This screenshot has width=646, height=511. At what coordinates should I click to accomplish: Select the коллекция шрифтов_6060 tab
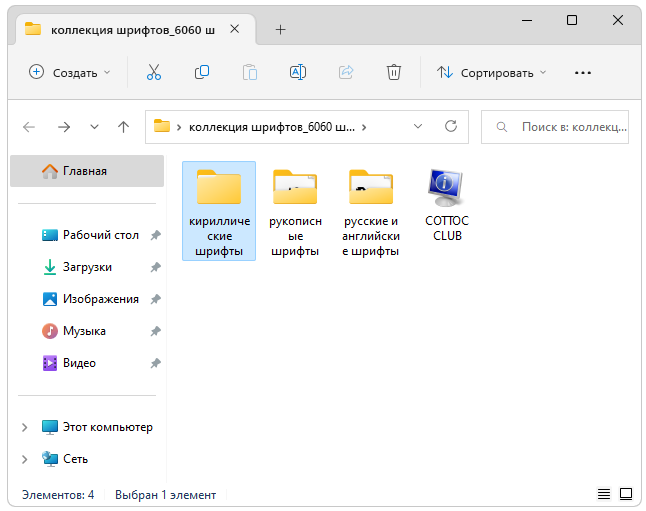[133, 30]
